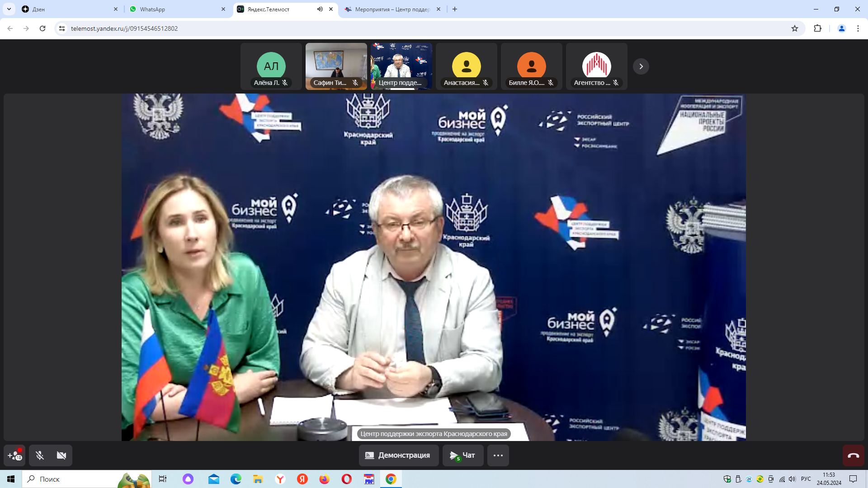
Task: Open the Chrome three-dot menu
Action: pyautogui.click(x=858, y=28)
